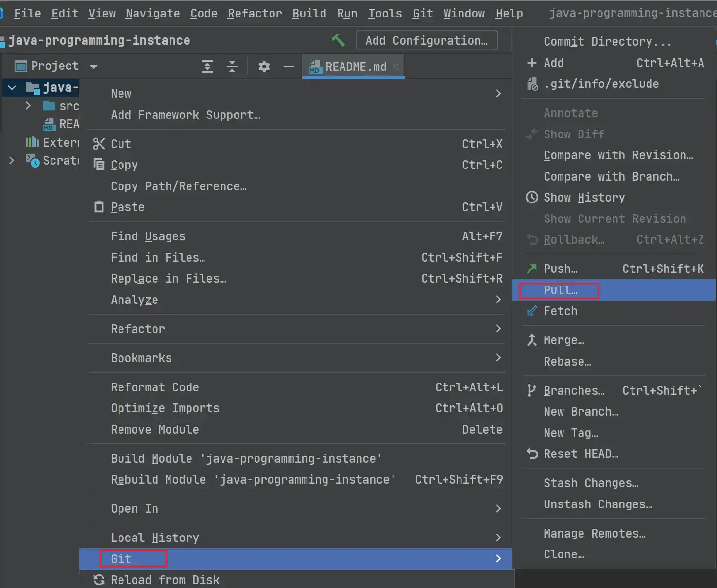Select Pull… from the Git submenu

tap(560, 290)
